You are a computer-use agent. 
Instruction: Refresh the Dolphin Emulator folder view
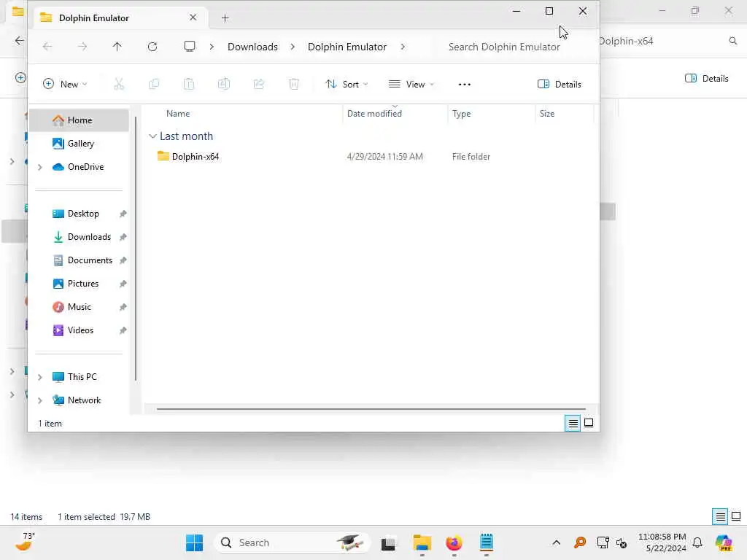point(152,47)
